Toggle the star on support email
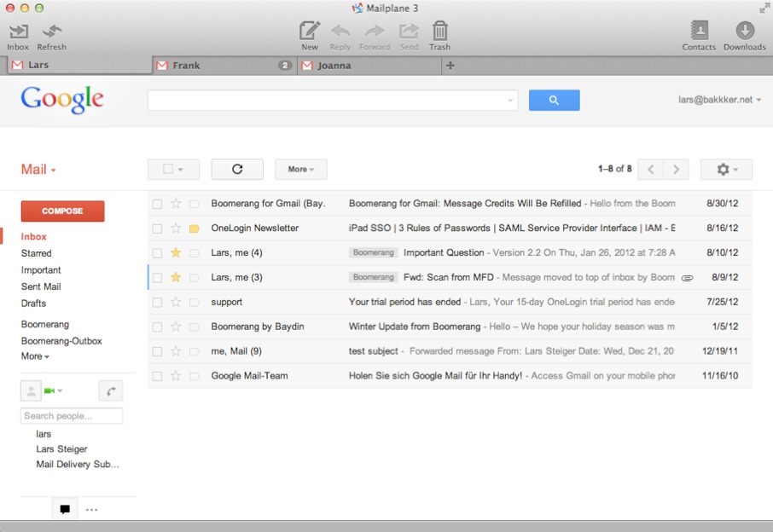Image resolution: width=773 pixels, height=532 pixels. (x=176, y=302)
